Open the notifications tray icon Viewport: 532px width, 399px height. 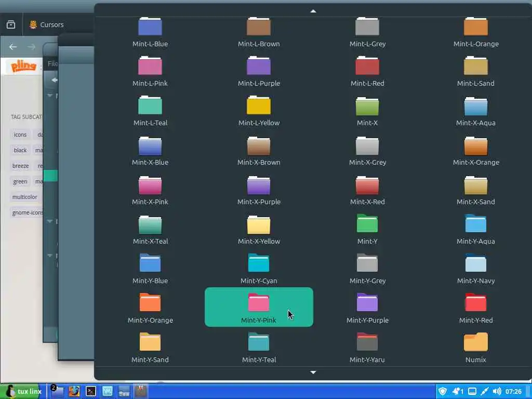(x=458, y=392)
